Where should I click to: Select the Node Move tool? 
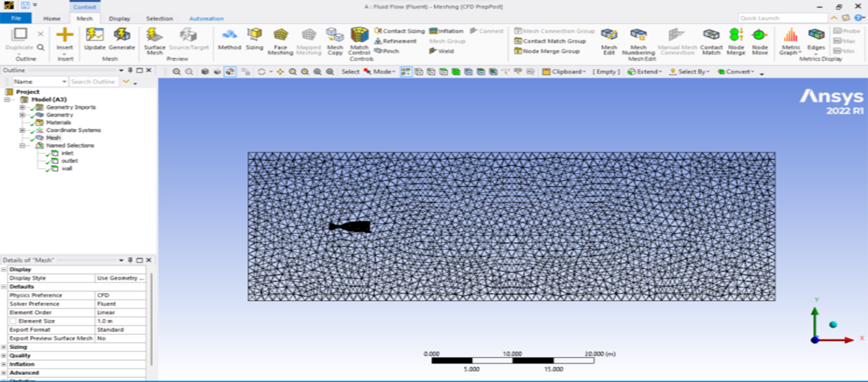click(760, 40)
